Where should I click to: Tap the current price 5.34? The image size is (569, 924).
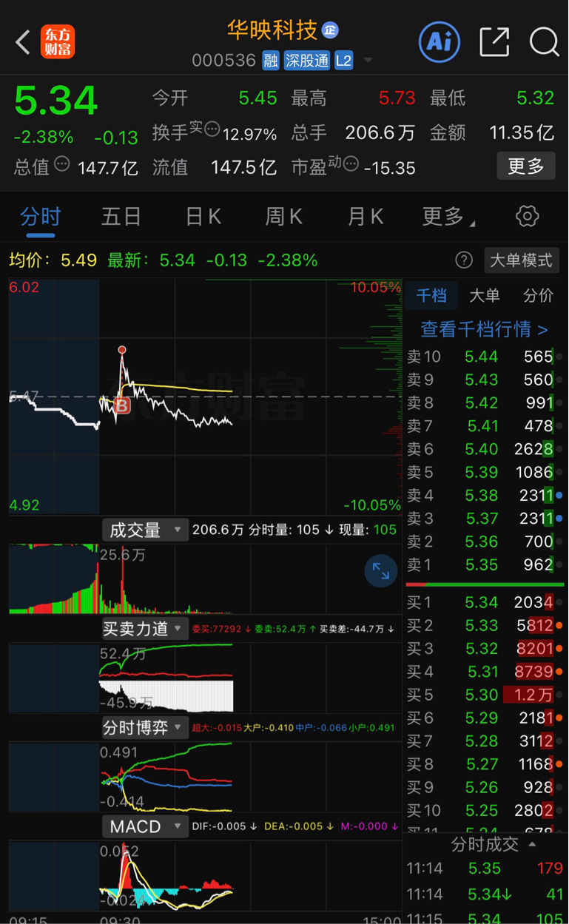point(55,101)
